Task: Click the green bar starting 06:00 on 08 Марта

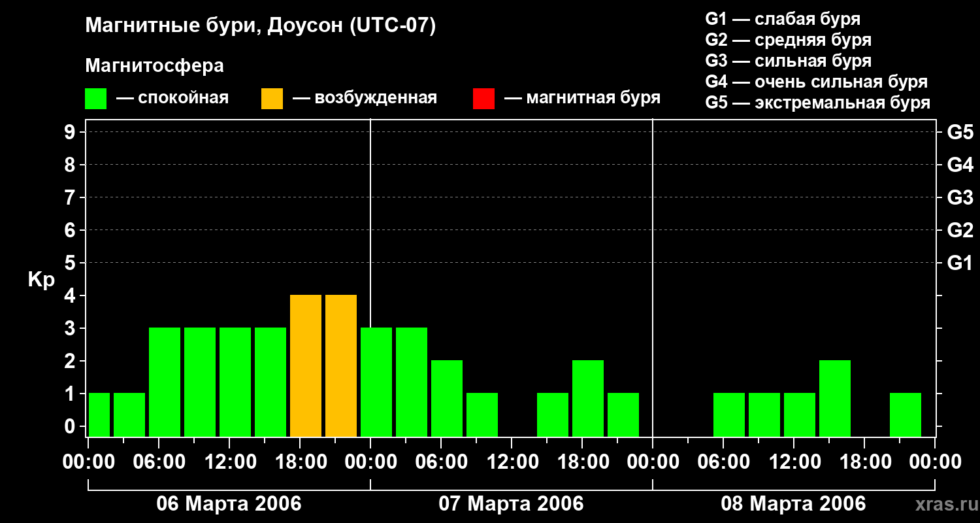Action: click(729, 414)
